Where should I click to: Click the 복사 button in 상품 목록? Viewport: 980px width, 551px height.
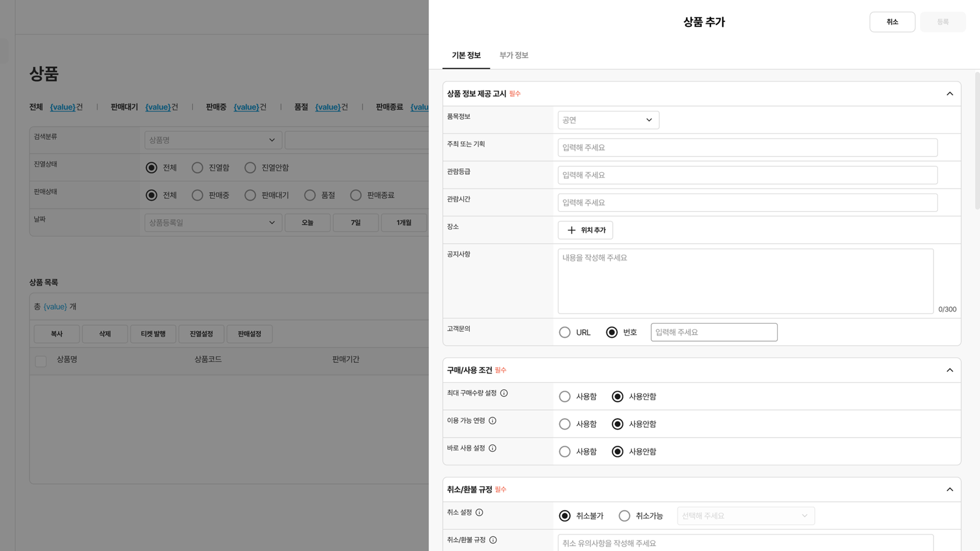pyautogui.click(x=57, y=334)
